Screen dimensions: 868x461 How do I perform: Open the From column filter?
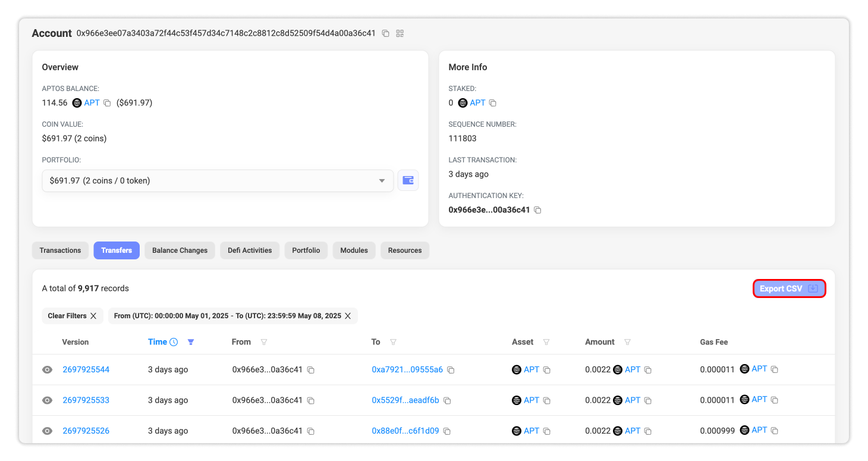[264, 342]
